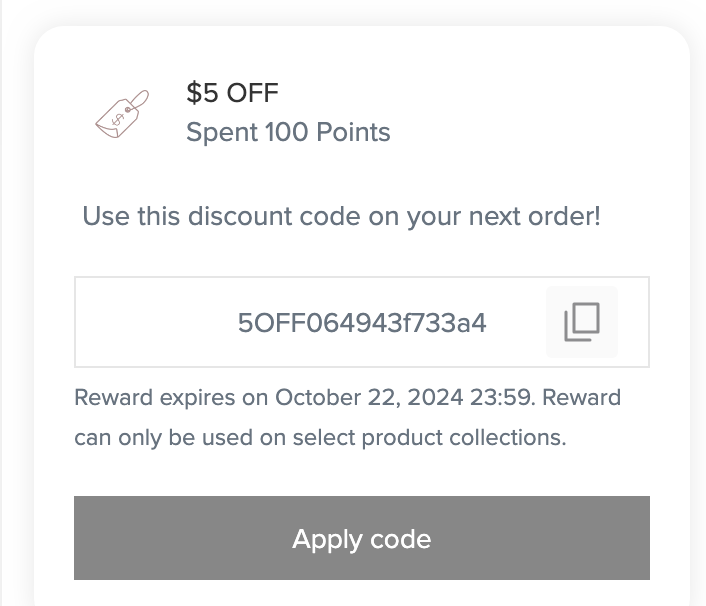Click the price tag reward icon
This screenshot has width=706, height=606.
[x=122, y=114]
